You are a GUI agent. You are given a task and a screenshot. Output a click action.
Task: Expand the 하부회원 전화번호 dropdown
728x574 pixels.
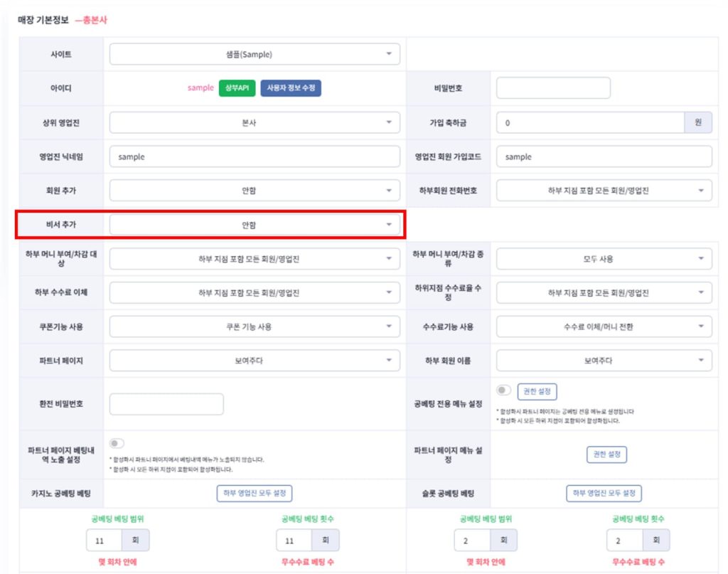604,191
